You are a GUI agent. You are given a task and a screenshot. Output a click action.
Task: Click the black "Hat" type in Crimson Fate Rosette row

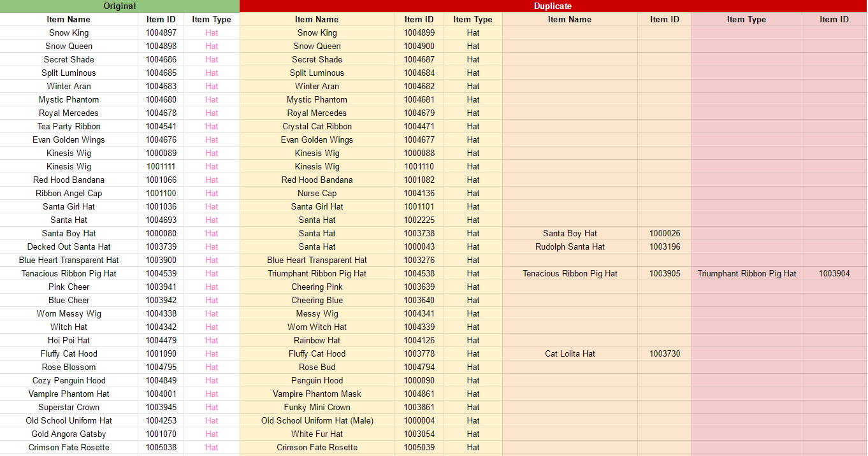(x=473, y=447)
